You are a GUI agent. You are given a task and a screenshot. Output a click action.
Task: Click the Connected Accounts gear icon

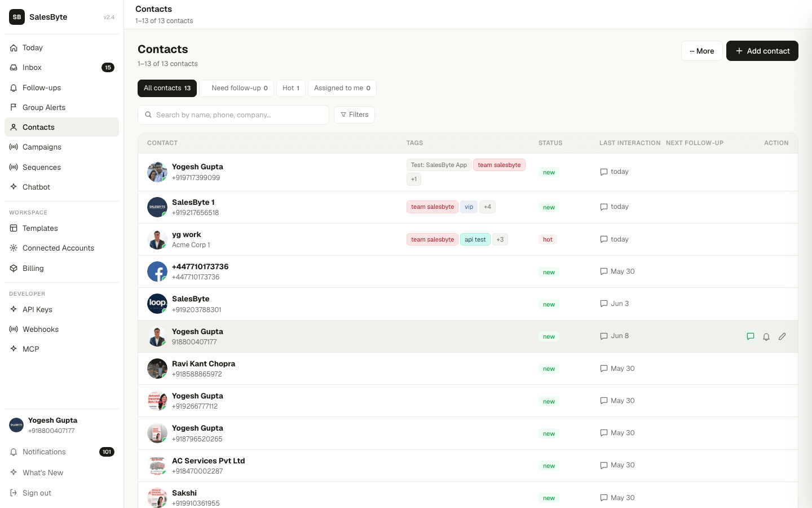click(x=14, y=248)
